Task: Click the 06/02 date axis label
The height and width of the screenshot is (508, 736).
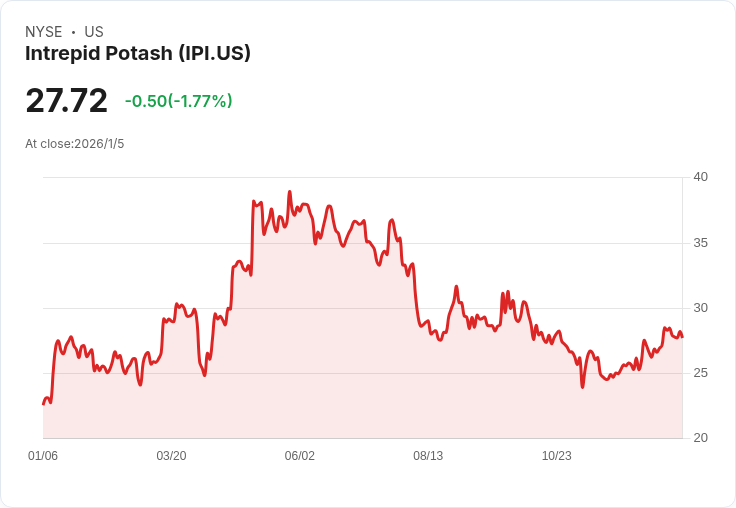Action: (299, 456)
